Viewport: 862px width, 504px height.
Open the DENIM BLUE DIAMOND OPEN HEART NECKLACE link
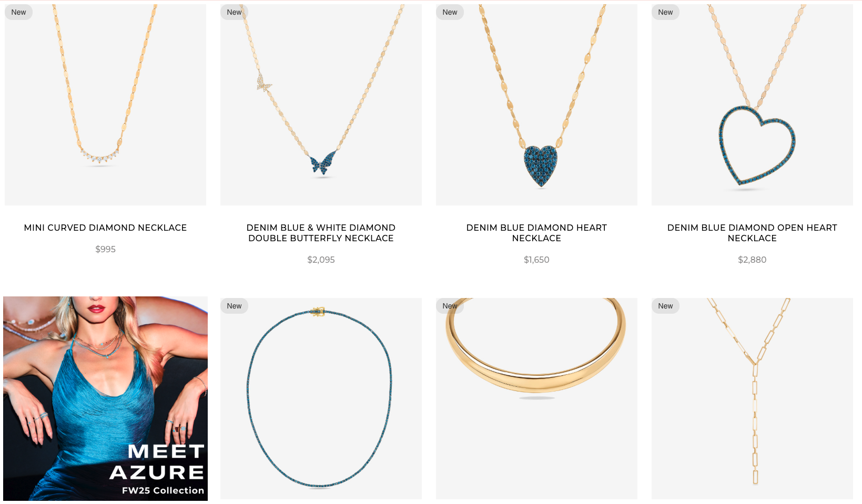pos(752,233)
